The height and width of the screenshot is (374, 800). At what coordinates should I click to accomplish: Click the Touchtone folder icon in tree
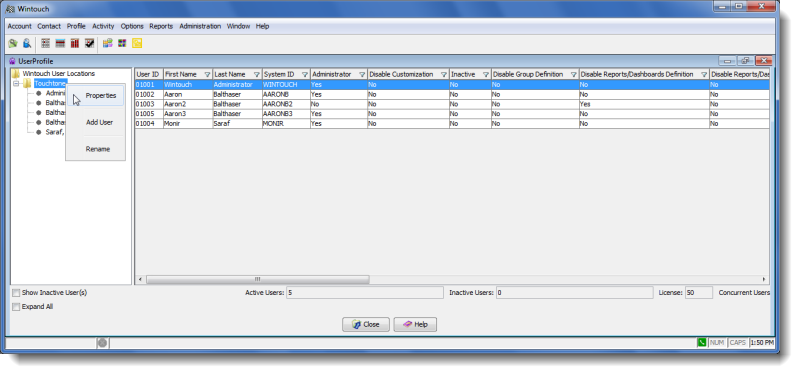(x=27, y=84)
